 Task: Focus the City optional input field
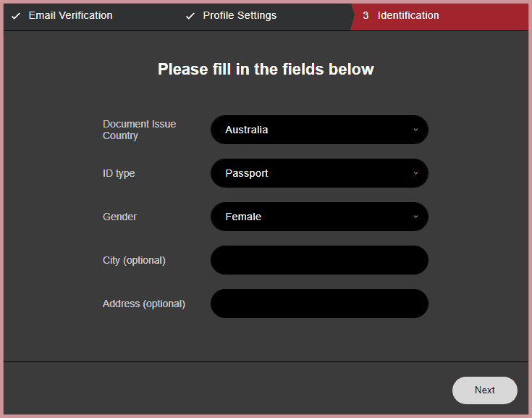319,260
